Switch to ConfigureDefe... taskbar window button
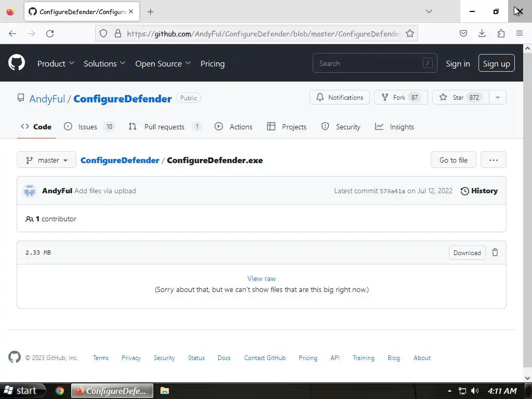The height and width of the screenshot is (399, 532). tap(112, 391)
